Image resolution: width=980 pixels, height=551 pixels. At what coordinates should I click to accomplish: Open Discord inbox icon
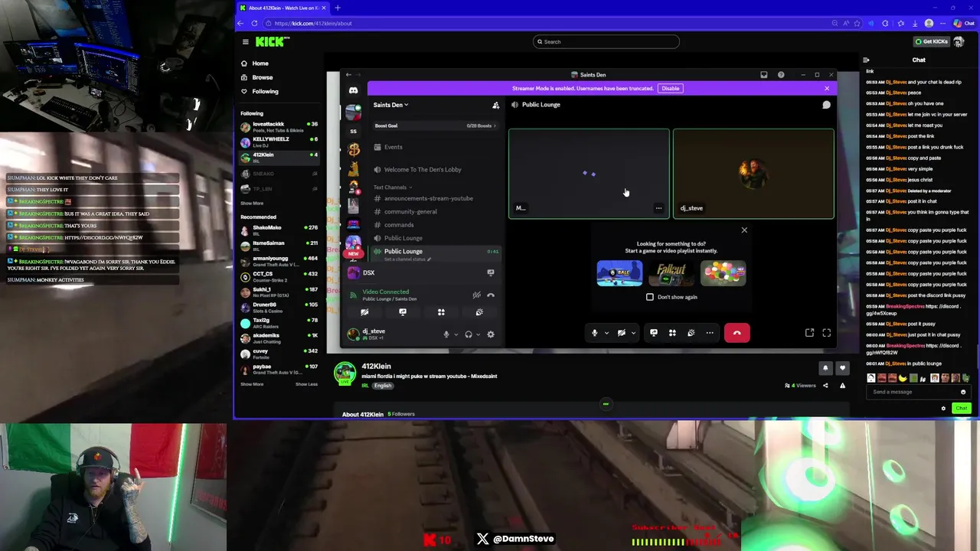(x=763, y=75)
